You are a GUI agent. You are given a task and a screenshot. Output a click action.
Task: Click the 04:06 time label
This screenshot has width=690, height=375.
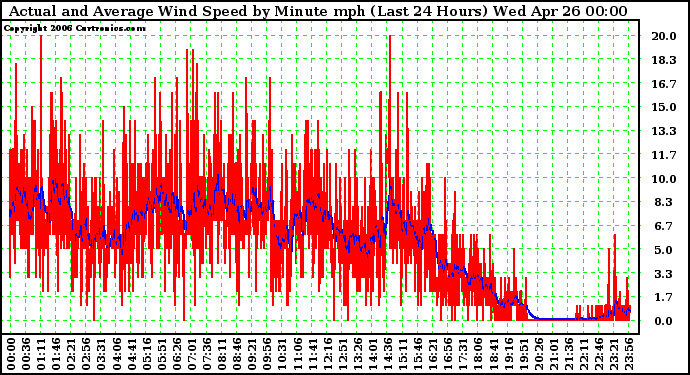pos(116,354)
